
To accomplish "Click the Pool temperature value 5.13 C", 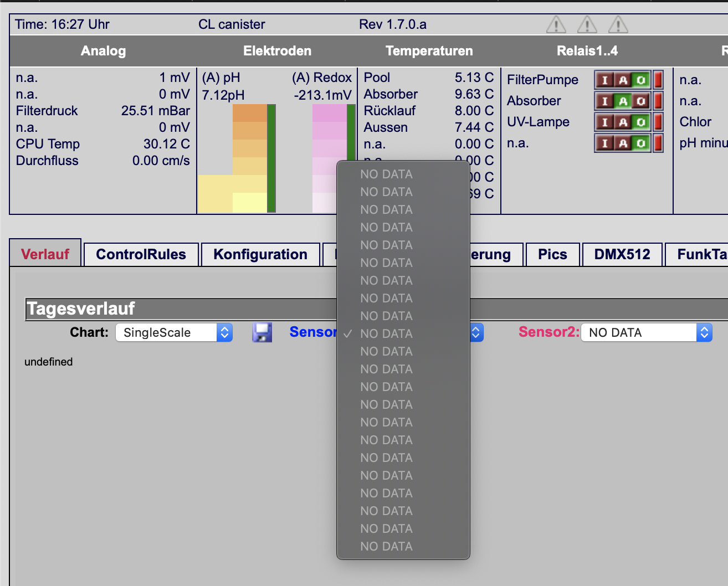I will [x=474, y=78].
